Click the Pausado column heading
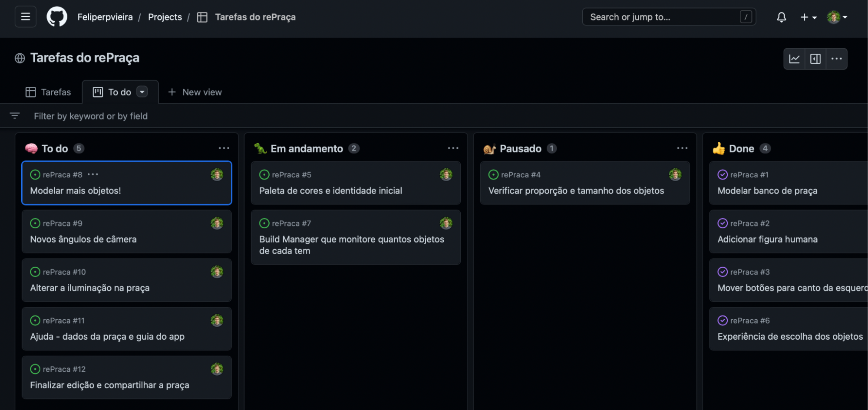This screenshot has width=868, height=410. tap(520, 148)
